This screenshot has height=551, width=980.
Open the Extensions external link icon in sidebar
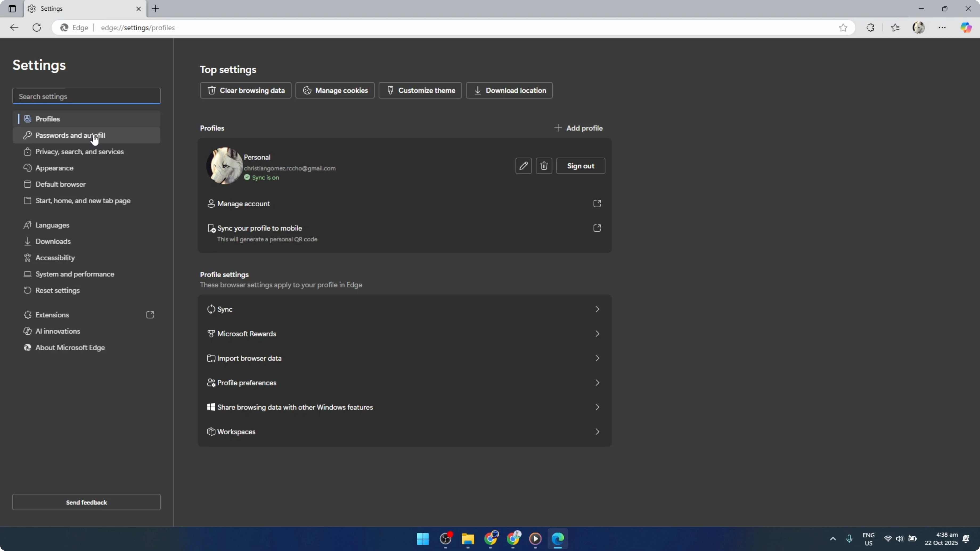coord(150,315)
